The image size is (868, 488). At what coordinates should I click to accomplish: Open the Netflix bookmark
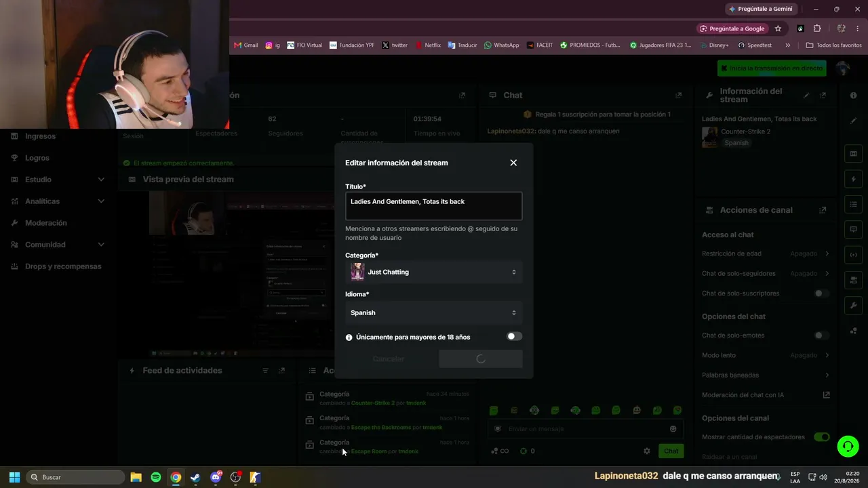coord(427,45)
